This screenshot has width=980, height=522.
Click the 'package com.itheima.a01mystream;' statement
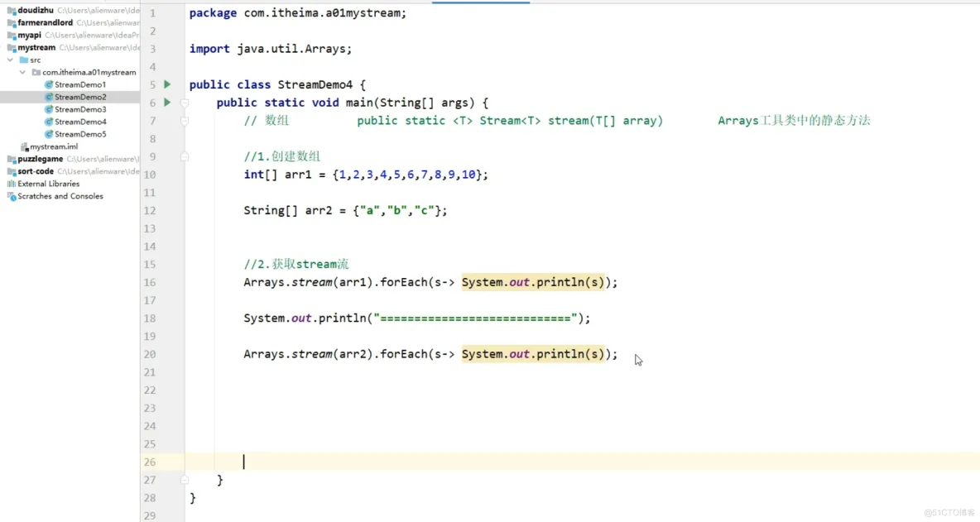pyautogui.click(x=297, y=13)
